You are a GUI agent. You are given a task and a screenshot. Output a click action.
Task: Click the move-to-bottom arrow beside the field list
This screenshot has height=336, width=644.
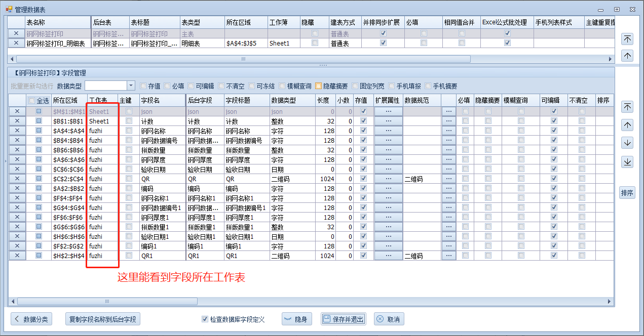pyautogui.click(x=627, y=162)
